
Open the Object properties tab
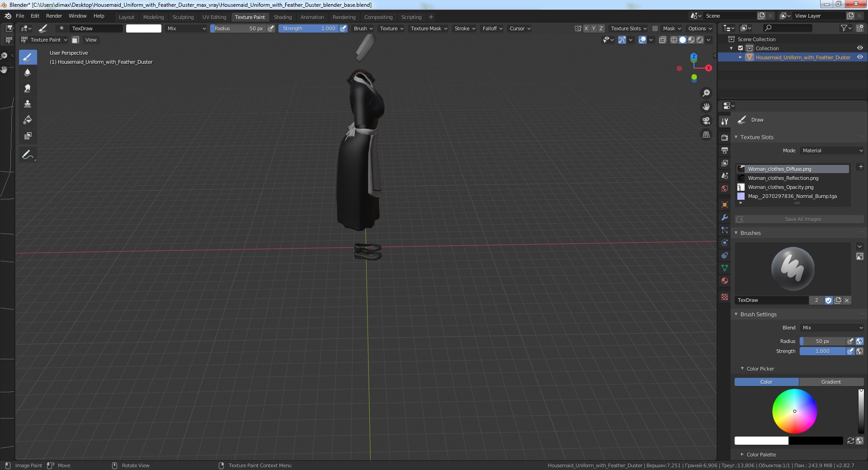(x=725, y=205)
